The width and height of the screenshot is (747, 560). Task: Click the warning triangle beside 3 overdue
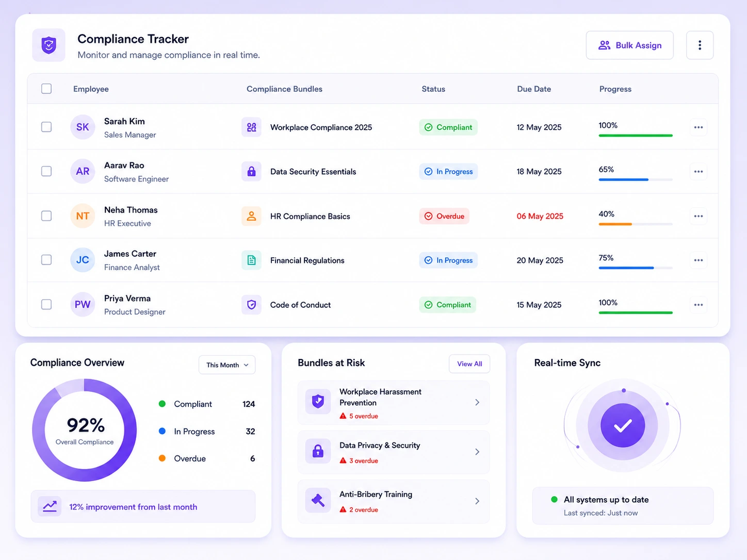click(x=343, y=460)
